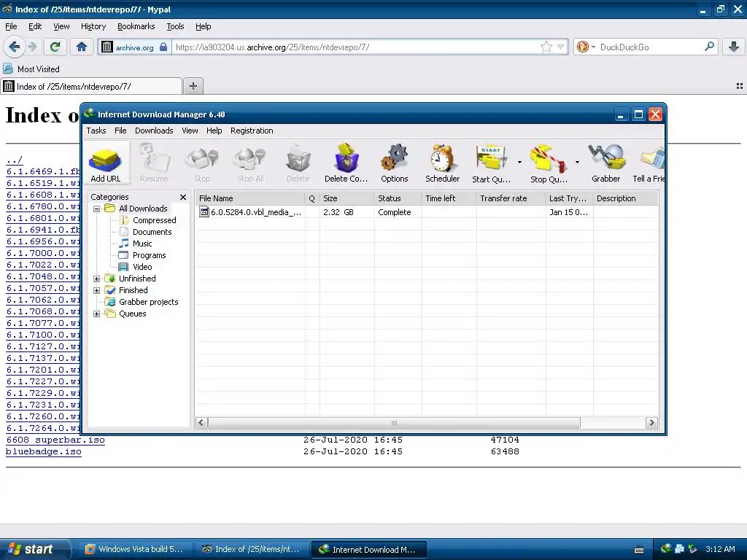Screen dimensions: 747x560
Task: Open IDM View menu
Action: 190,131
